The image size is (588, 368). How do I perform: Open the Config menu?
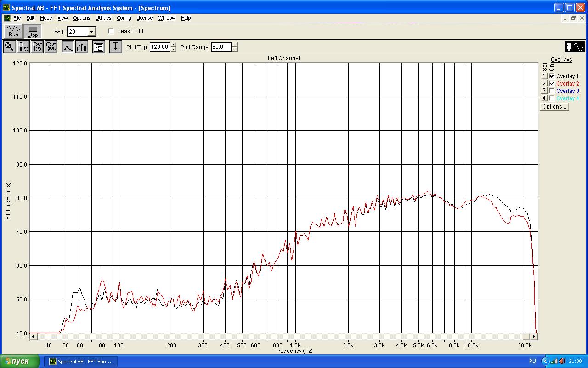[x=124, y=18]
